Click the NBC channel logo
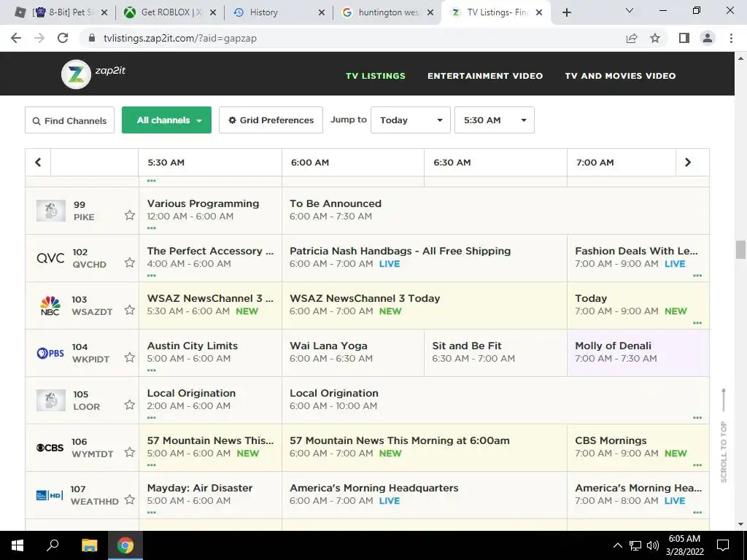747x560 pixels. pos(50,306)
